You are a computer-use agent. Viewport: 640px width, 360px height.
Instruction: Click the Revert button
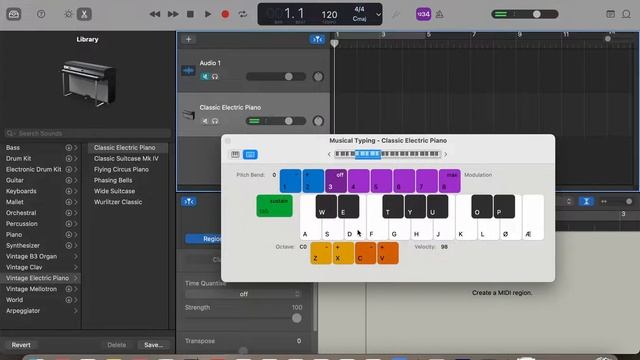[21, 345]
